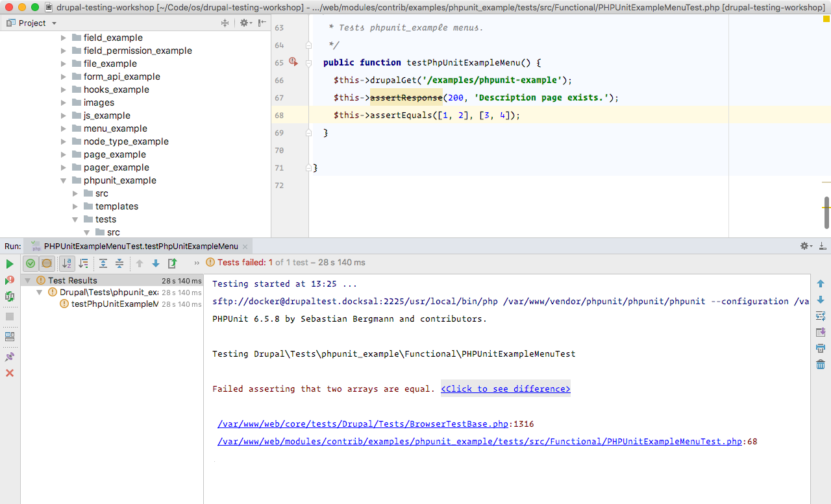Click the Export Test Results icon
Image resolution: width=831 pixels, height=504 pixels.
coord(172,263)
